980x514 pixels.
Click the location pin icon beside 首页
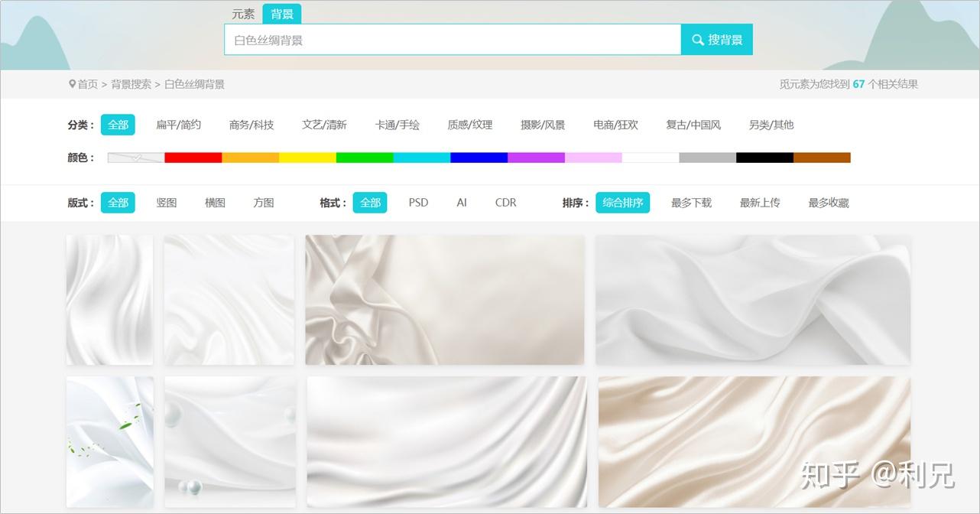[73, 84]
